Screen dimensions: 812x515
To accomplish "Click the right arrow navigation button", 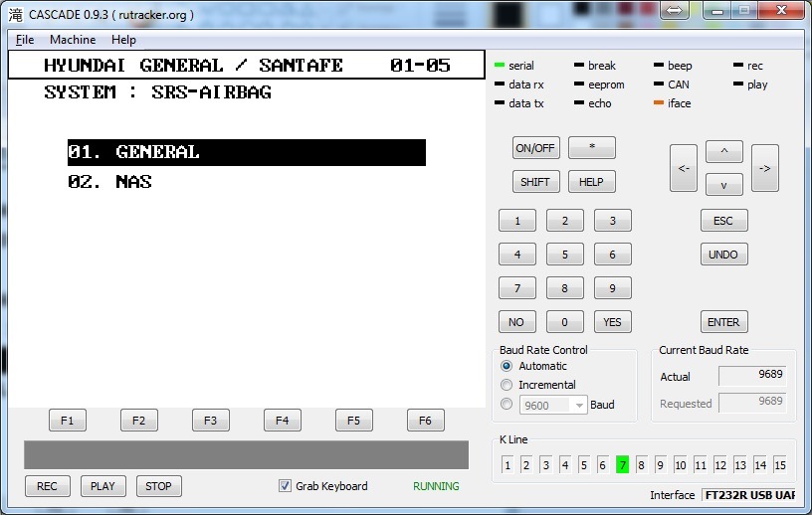I will (765, 168).
